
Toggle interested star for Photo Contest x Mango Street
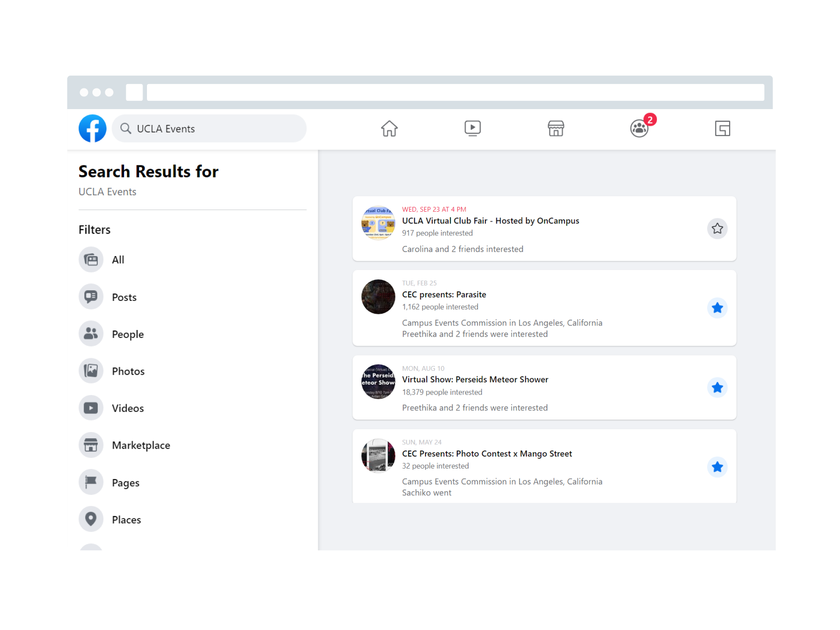(x=717, y=467)
